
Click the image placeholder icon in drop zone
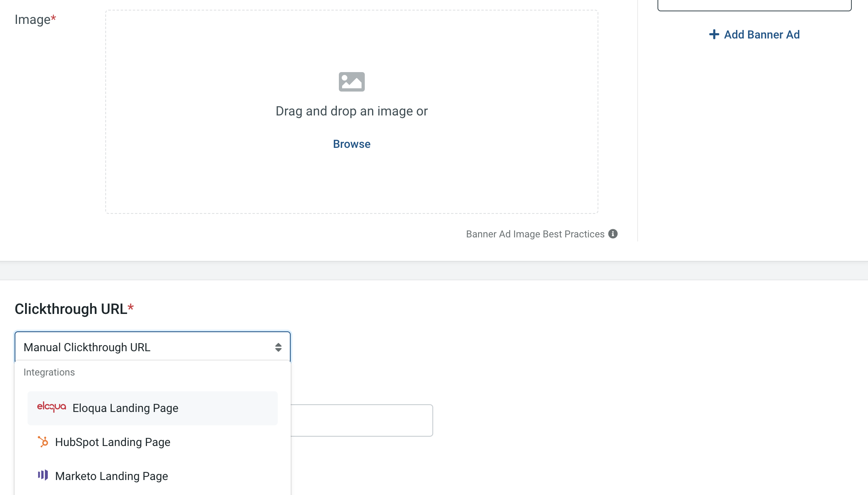(x=351, y=82)
